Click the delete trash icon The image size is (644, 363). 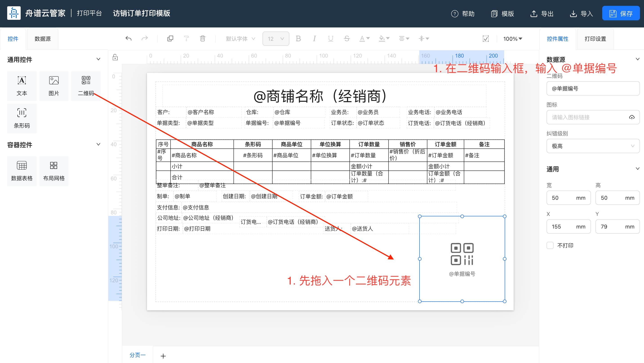203,38
